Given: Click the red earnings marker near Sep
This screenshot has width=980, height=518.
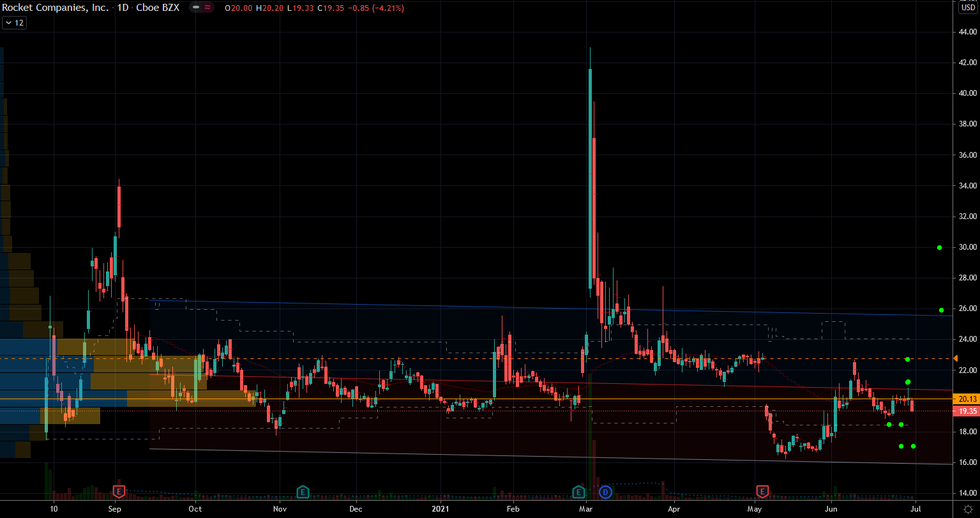Looking at the screenshot, I should [119, 491].
